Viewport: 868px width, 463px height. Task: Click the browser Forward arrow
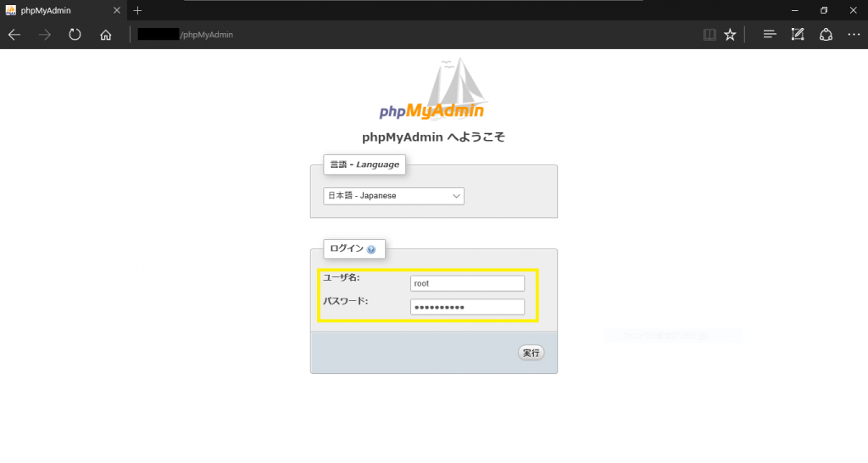(x=44, y=34)
